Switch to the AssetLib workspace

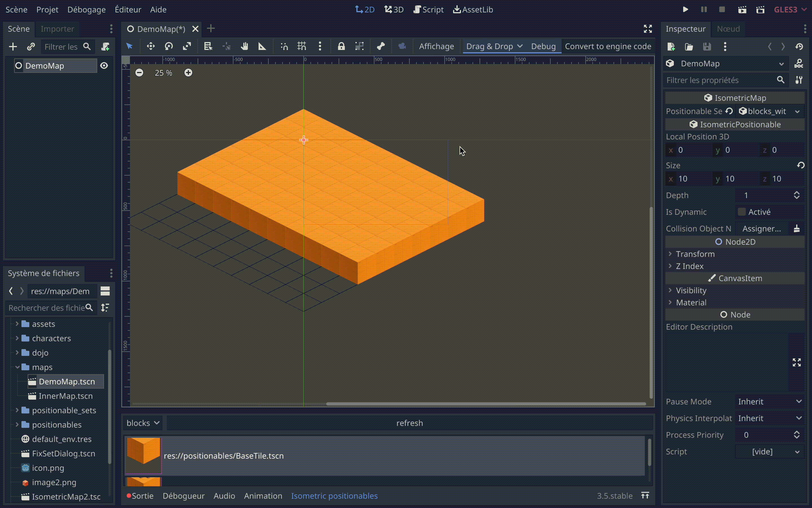coord(473,9)
